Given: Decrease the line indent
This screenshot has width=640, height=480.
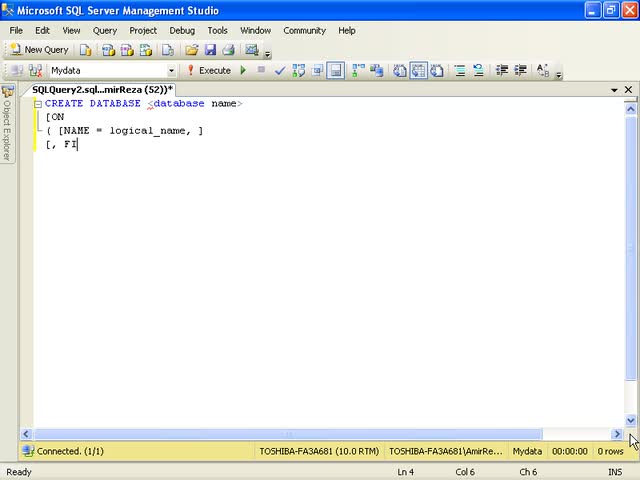Looking at the screenshot, I should [x=501, y=71].
